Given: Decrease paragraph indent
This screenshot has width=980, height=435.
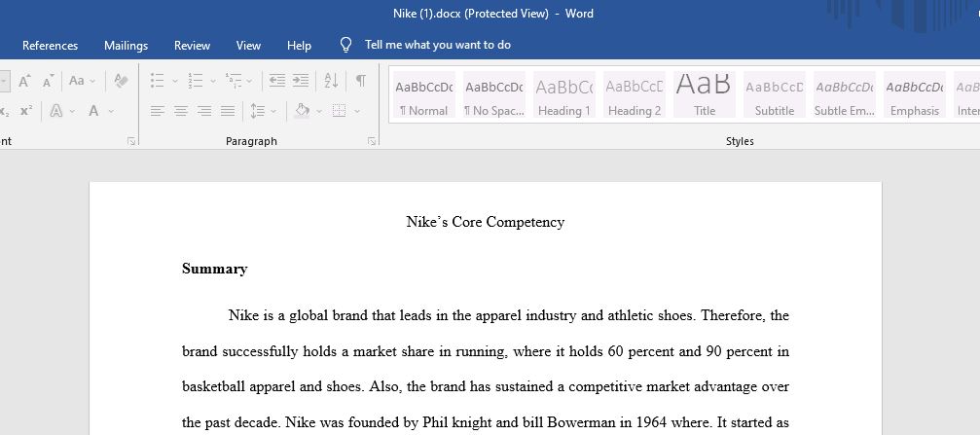Looking at the screenshot, I should 277,81.
